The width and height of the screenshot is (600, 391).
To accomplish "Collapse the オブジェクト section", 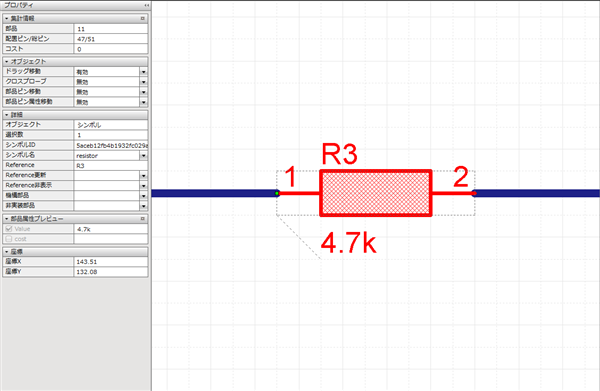I will coord(7,62).
